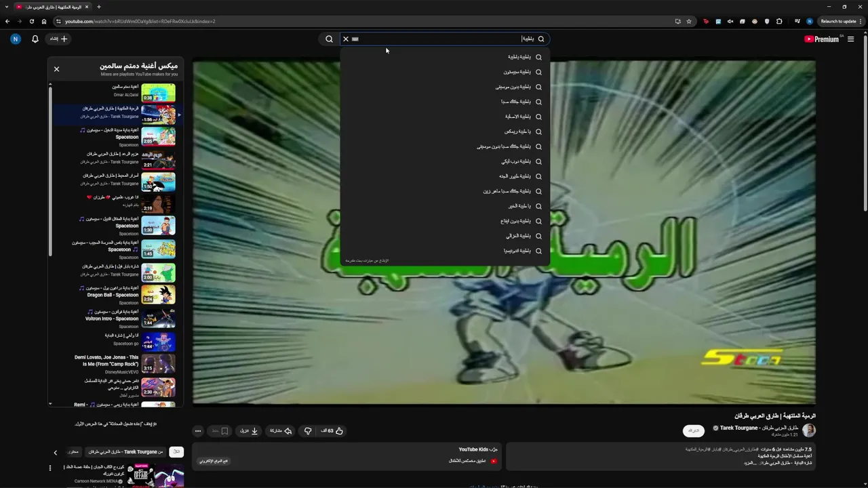Close the mix playlist panel
Screen dimensions: 868x488
[56, 69]
